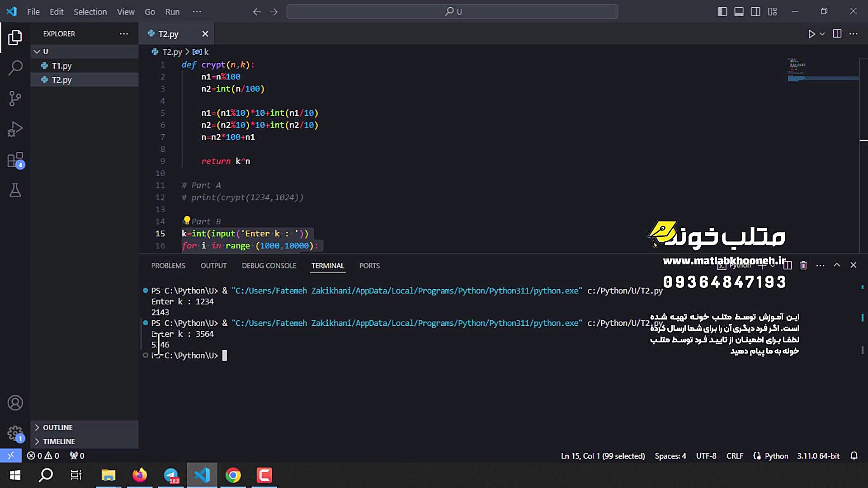Change end of line sequence CRLF

click(735, 456)
